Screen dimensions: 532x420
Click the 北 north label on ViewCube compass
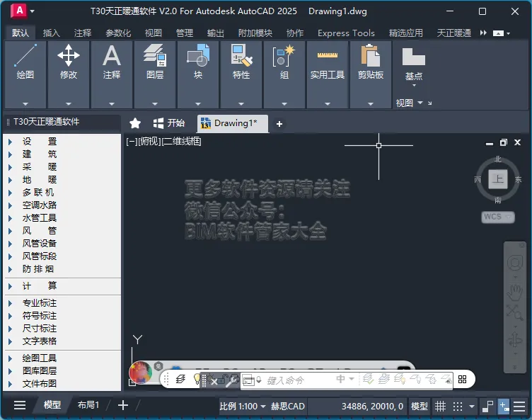498,159
